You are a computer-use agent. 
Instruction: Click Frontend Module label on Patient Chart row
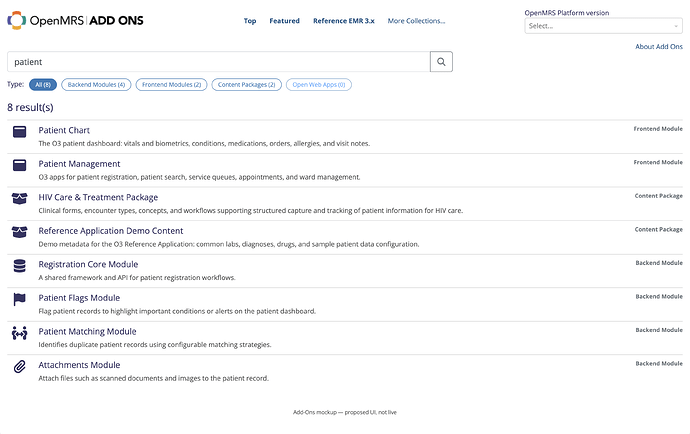coord(658,129)
